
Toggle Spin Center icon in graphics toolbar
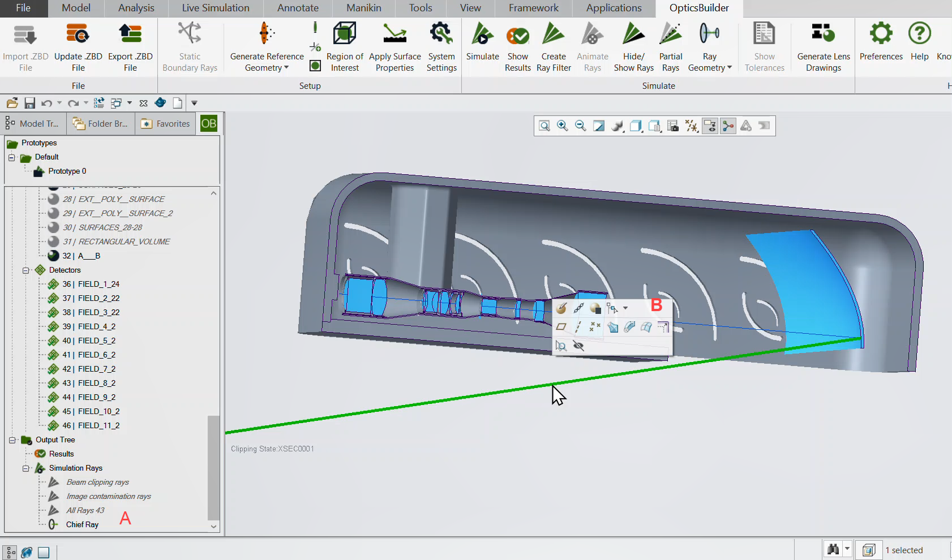coord(728,126)
